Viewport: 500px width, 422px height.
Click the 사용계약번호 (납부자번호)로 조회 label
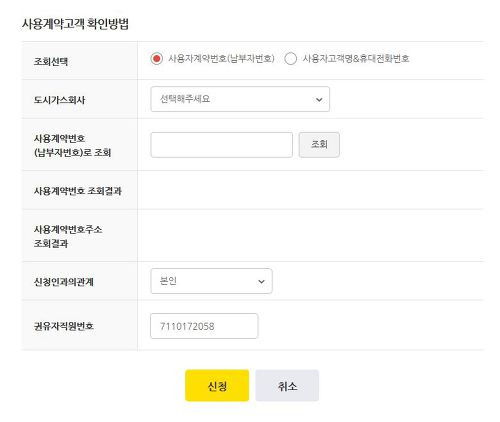[x=72, y=145]
